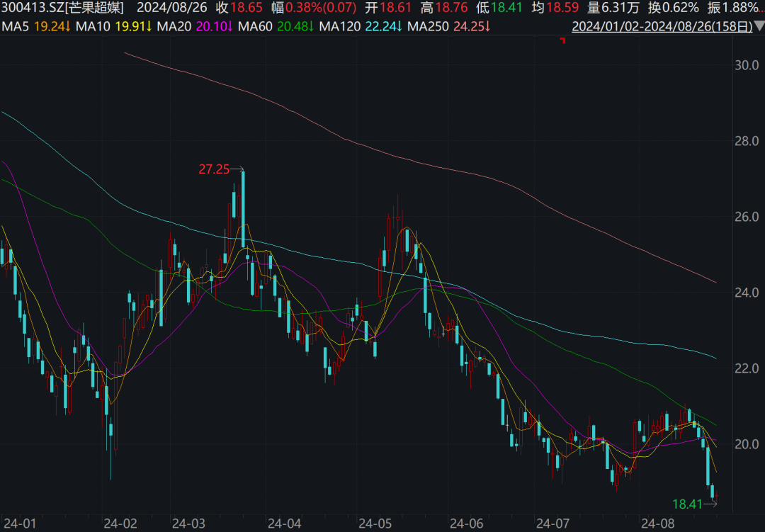
Task: Click the 22.0 price axis label
Action: (x=747, y=368)
